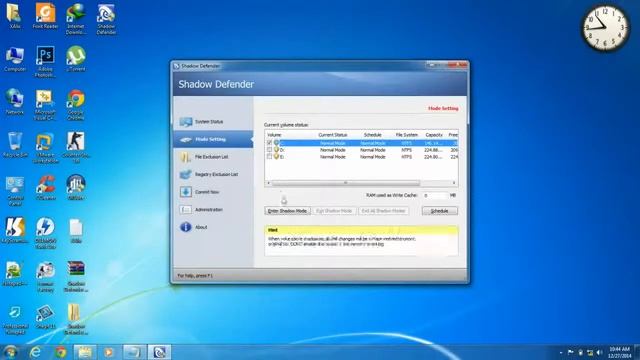Click the Control Panel desktop icon
Screen dimensions: 640x360
click(x=15, y=191)
